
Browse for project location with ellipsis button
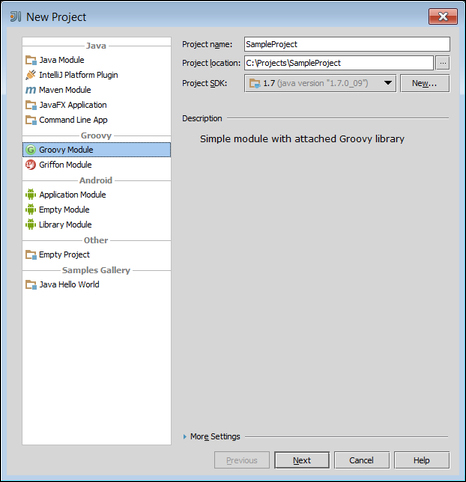click(x=443, y=63)
